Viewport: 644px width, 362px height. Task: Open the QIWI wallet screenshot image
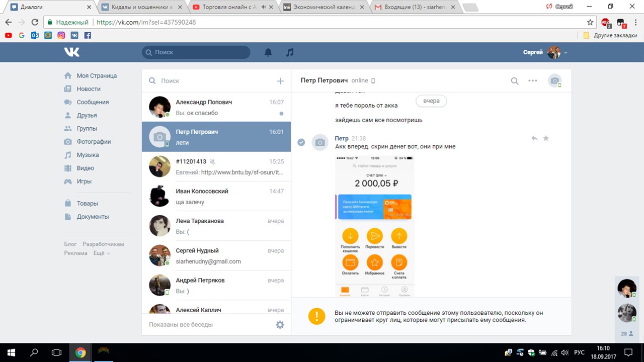(x=374, y=226)
